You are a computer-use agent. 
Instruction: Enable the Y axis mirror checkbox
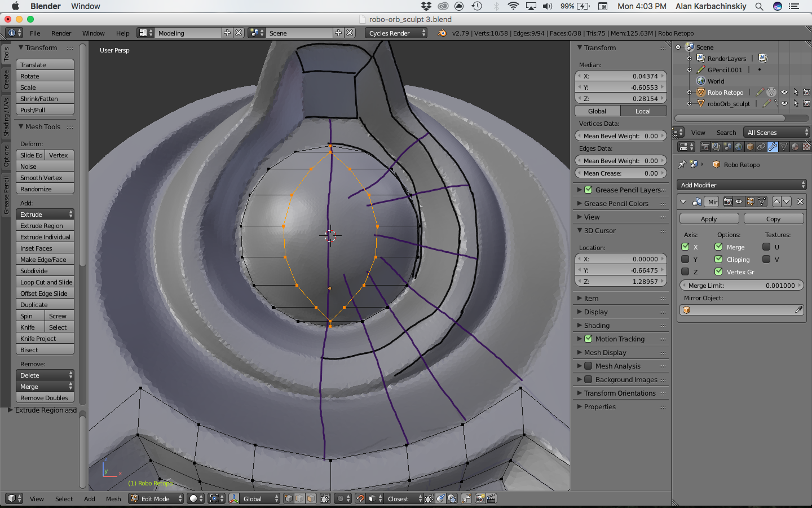(x=685, y=259)
